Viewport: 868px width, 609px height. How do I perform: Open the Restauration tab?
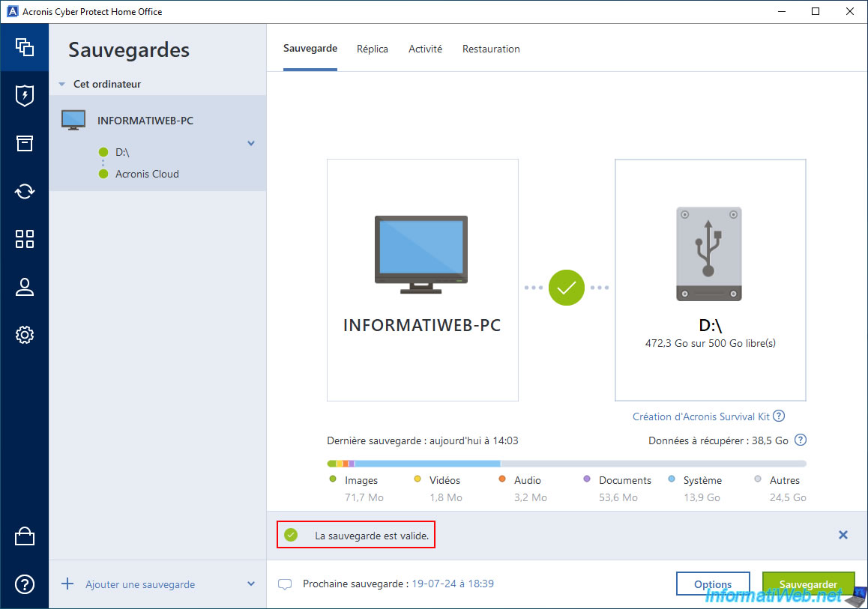(x=491, y=49)
